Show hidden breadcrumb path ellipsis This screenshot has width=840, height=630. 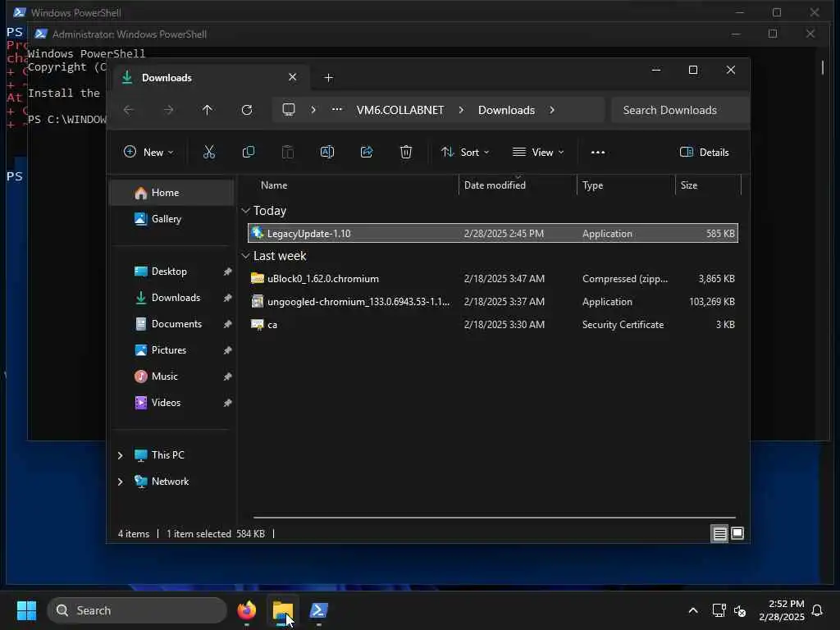pos(336,109)
